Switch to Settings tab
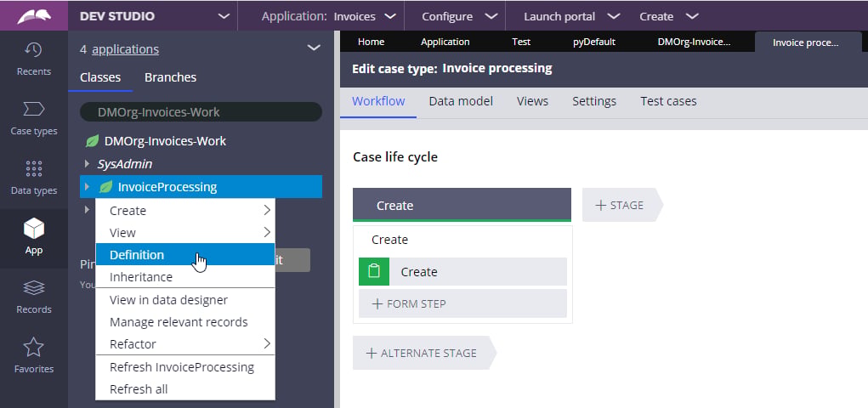Image resolution: width=868 pixels, height=408 pixels. (594, 101)
